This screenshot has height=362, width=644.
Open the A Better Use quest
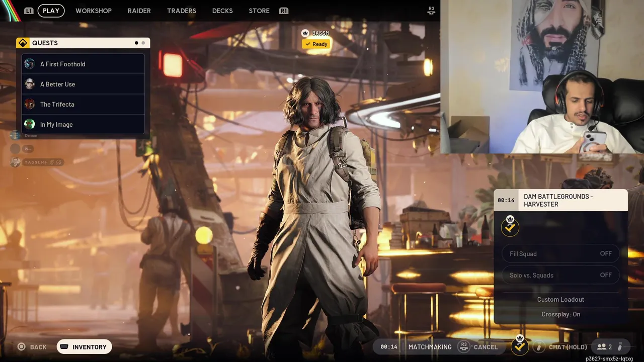tap(83, 84)
